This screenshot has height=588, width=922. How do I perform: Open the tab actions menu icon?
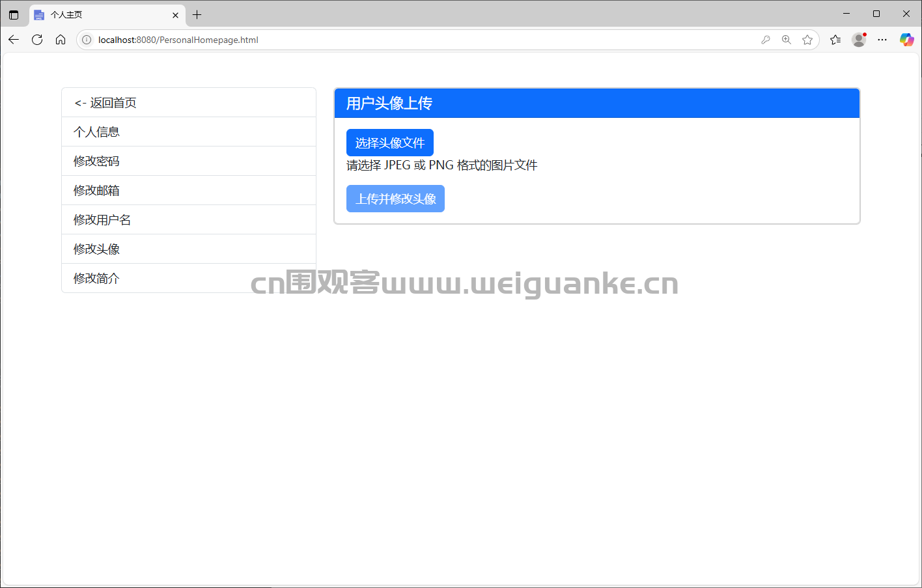coord(14,14)
